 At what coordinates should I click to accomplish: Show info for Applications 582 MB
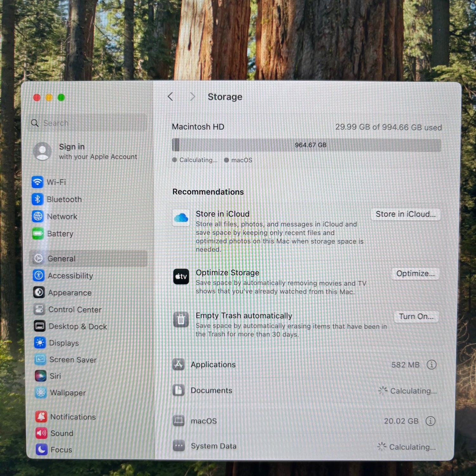[432, 365]
